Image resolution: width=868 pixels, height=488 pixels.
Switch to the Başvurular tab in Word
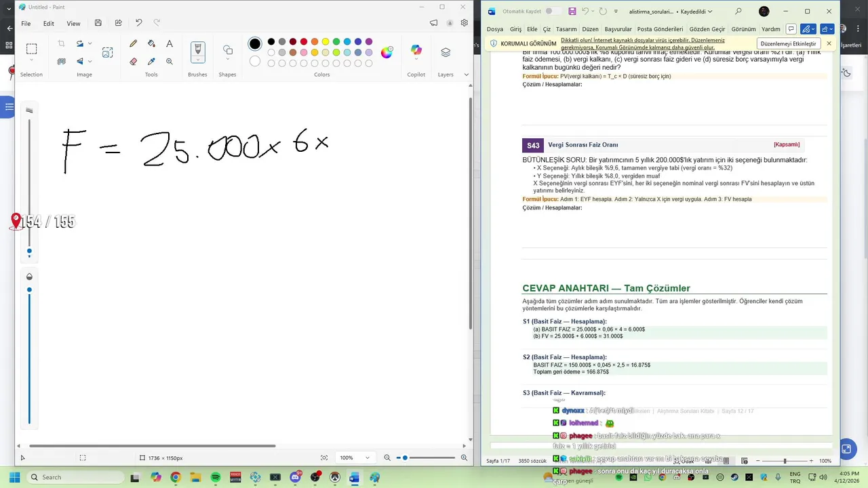(618, 29)
